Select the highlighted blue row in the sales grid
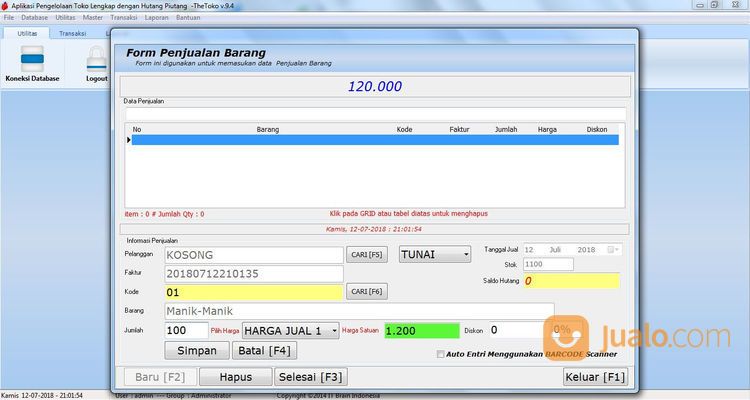Screen dimensions: 750x400 (375, 140)
